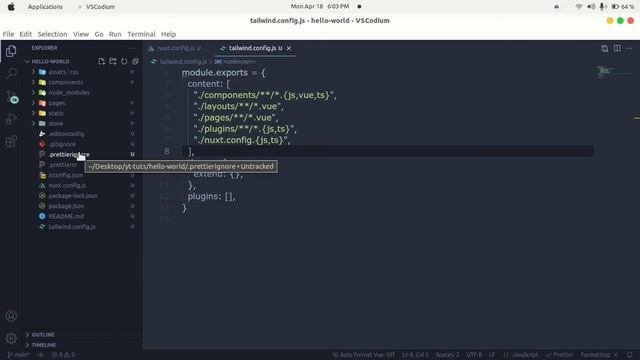The image size is (640, 360).
Task: Collapse the HELLO-WORLD project section
Action: pos(50,61)
